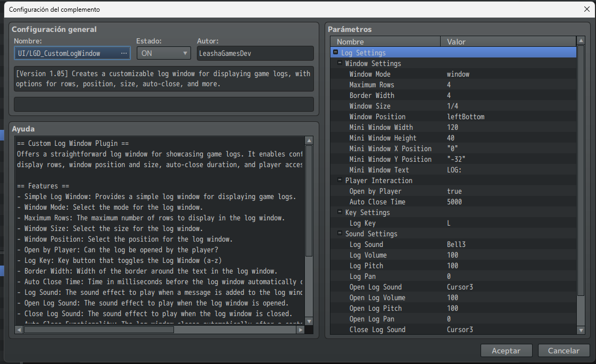
Task: Select the Maximum Rows parameter row
Action: [x=453, y=85]
